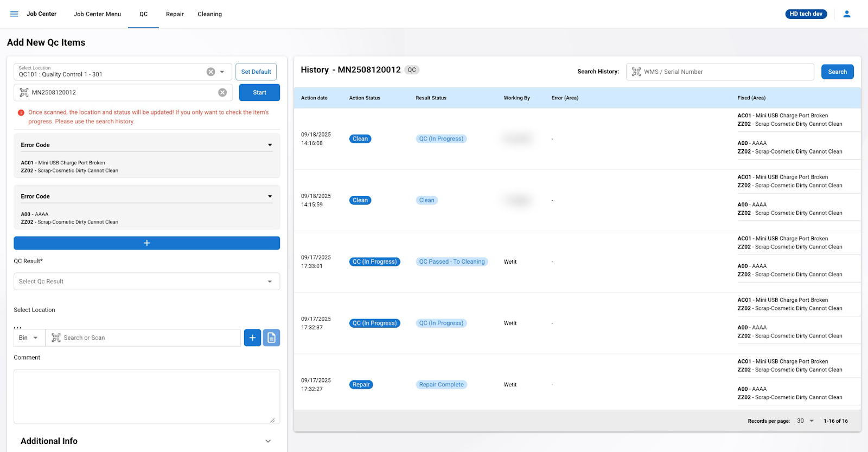Open the hamburger navigation menu
This screenshot has width=868, height=452.
(14, 14)
